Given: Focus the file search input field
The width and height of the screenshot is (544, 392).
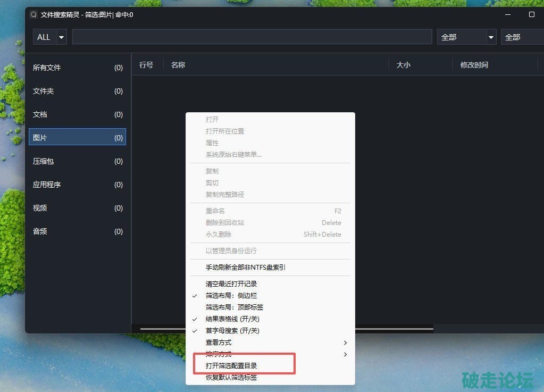Looking at the screenshot, I should tap(252, 37).
